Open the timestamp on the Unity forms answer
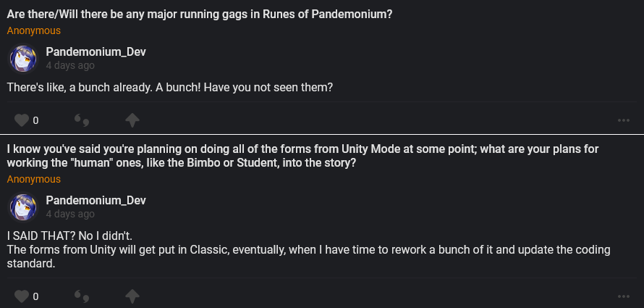Screen dimensions: 644x308 69,214
